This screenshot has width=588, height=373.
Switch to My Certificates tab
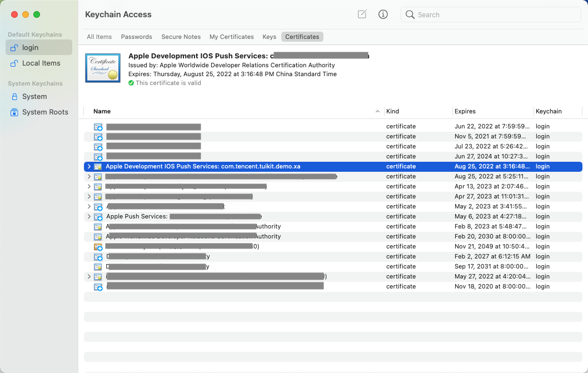point(232,37)
